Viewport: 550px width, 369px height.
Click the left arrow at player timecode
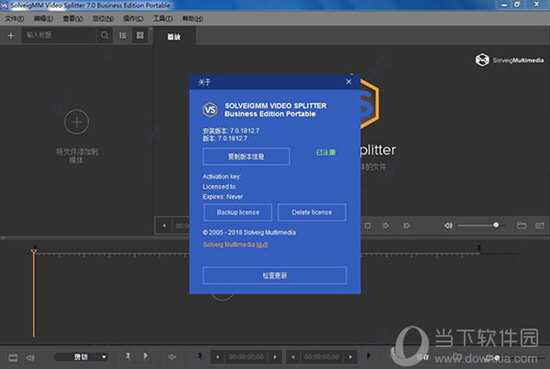click(x=164, y=226)
